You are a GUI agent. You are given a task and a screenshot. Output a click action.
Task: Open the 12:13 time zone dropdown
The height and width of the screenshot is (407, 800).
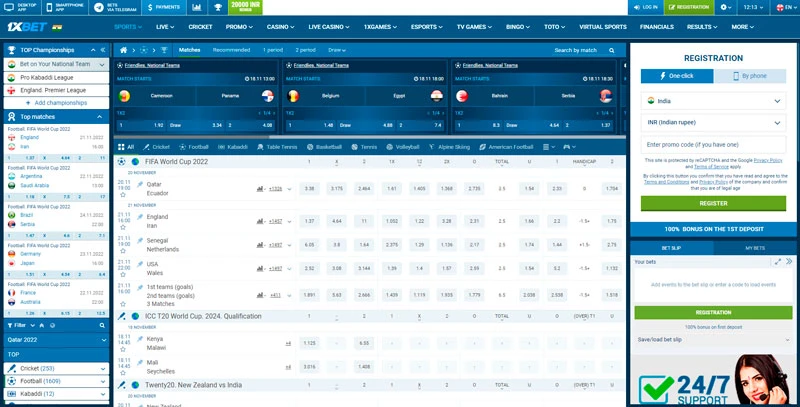[754, 7]
